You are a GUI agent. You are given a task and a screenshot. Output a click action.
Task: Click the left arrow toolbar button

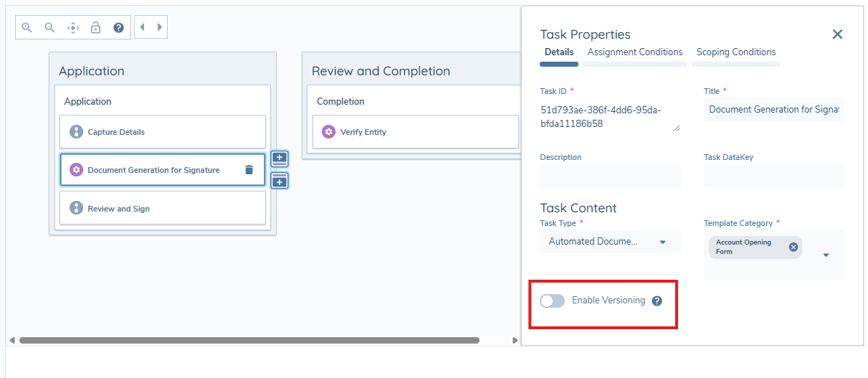tap(142, 27)
